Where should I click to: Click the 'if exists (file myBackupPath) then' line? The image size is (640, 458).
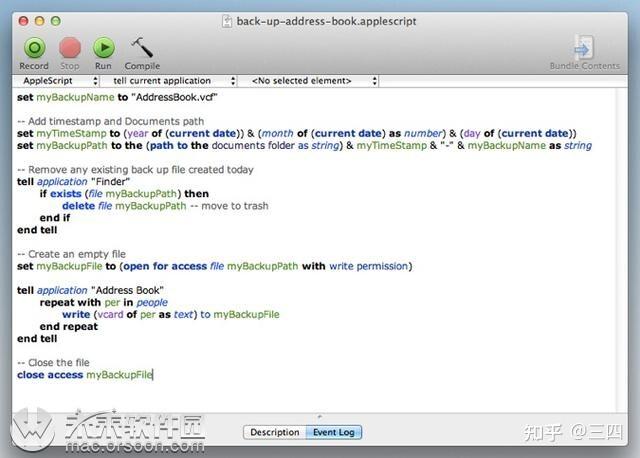coord(124,193)
